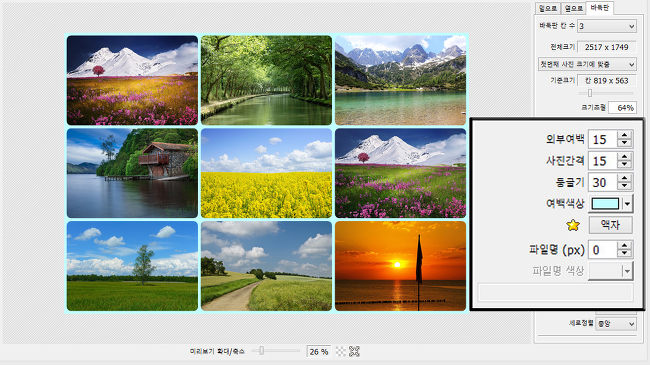Click the 미리보기 확대/축소 zoom slider
Image resolution: width=650 pixels, height=365 pixels.
tap(276, 351)
